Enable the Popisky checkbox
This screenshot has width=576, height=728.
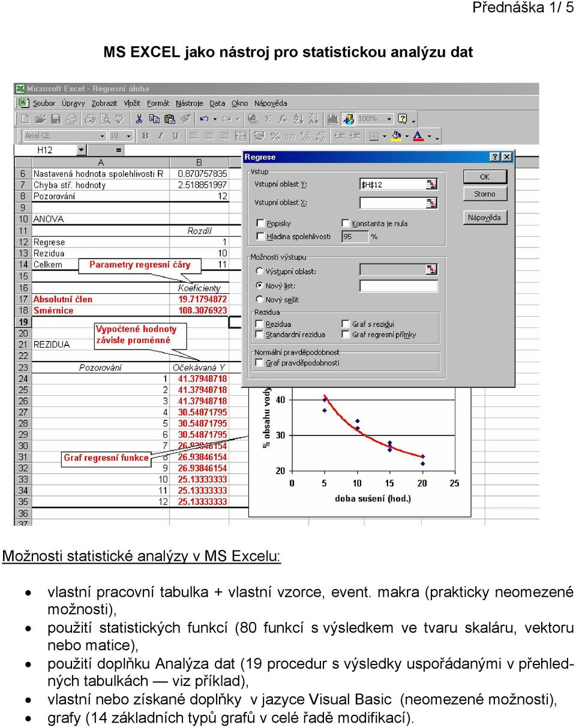[260, 223]
